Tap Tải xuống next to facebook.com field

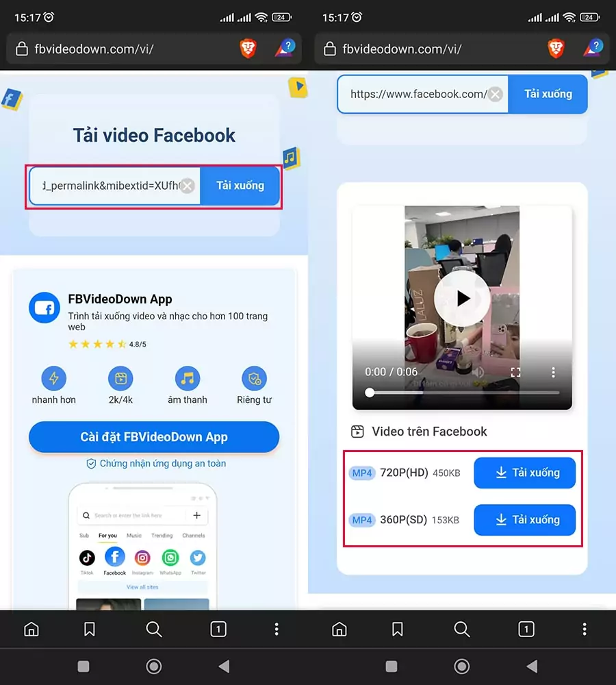548,94
